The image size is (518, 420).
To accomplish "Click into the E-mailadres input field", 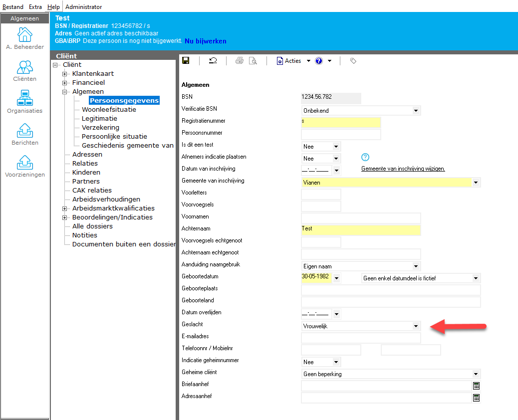I will [x=361, y=338].
